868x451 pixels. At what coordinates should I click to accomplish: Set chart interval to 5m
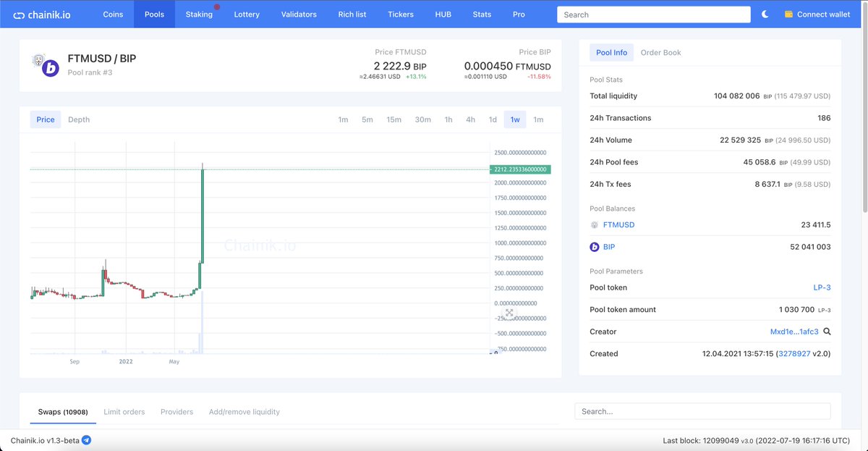coord(367,119)
